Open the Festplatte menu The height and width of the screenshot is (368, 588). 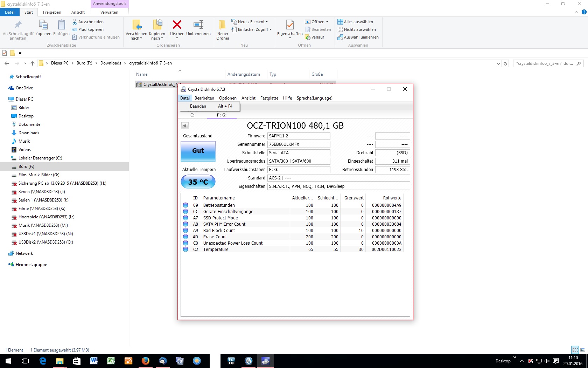pos(269,98)
